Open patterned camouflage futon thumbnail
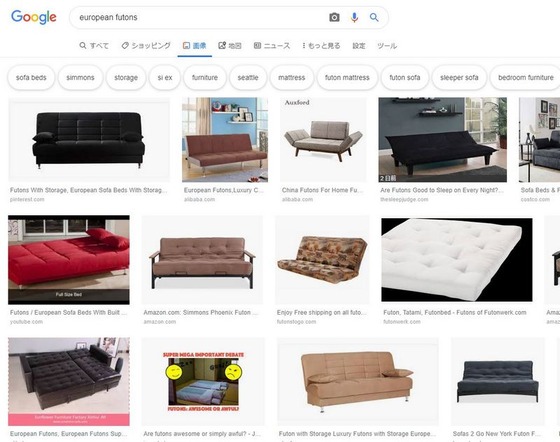This screenshot has width=560, height=442. point(322,260)
